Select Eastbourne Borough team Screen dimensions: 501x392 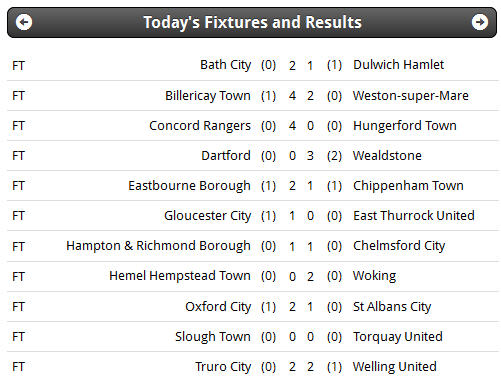tap(189, 186)
